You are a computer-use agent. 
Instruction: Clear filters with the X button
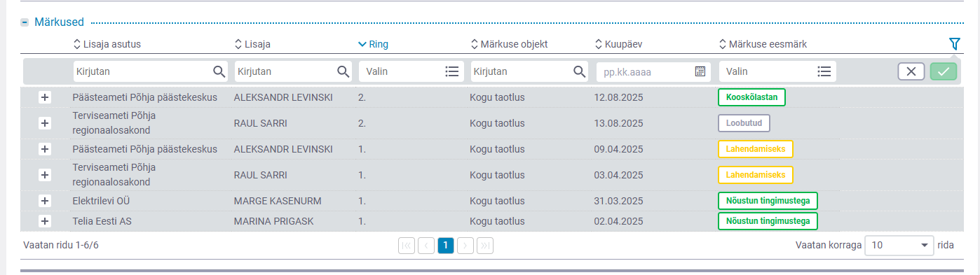coord(911,71)
